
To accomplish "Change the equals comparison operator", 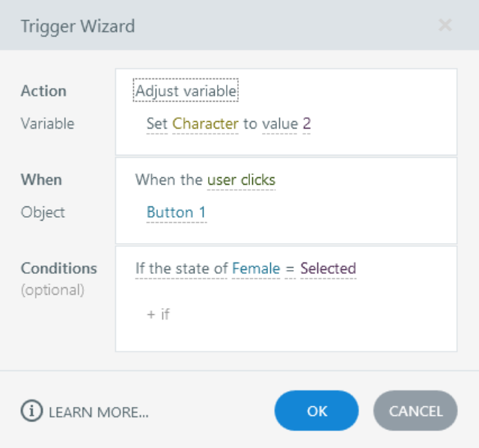I will 289,269.
